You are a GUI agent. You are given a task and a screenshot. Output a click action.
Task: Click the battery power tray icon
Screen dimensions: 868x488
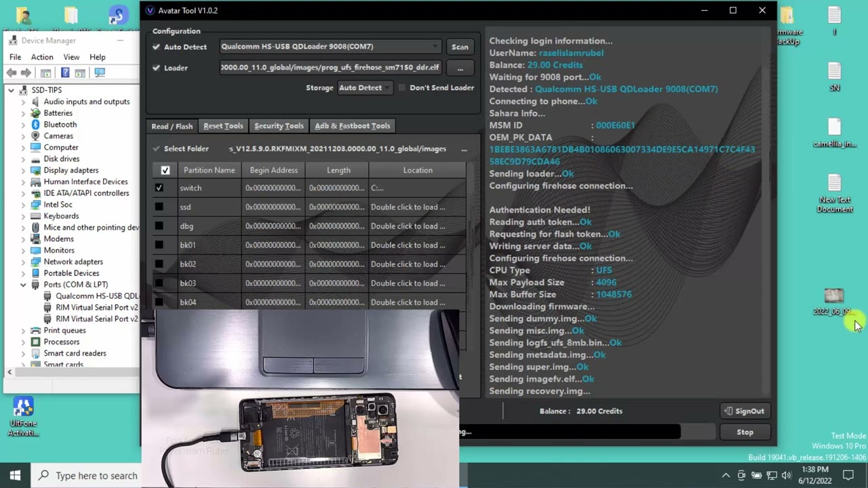point(757,476)
